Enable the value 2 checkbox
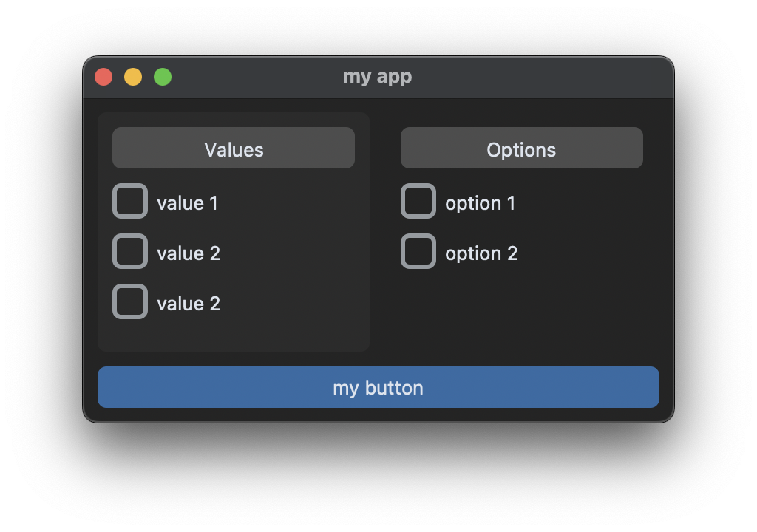 (x=130, y=251)
